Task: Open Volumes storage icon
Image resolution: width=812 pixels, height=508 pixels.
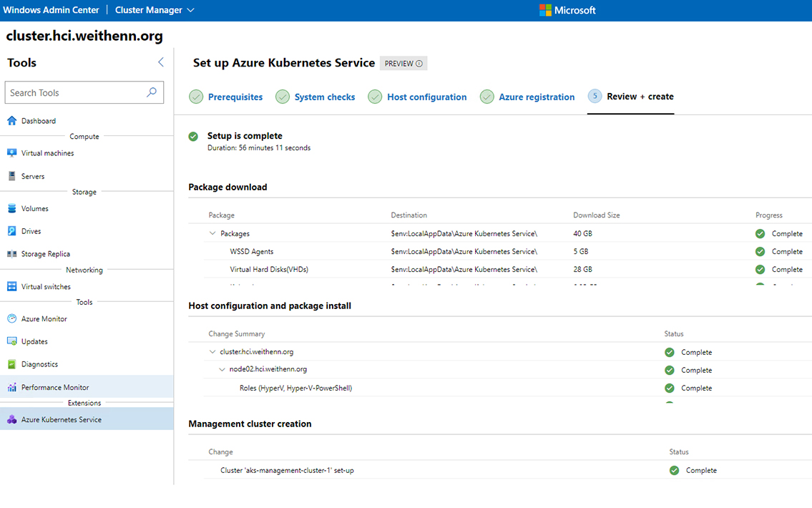Action: point(12,208)
